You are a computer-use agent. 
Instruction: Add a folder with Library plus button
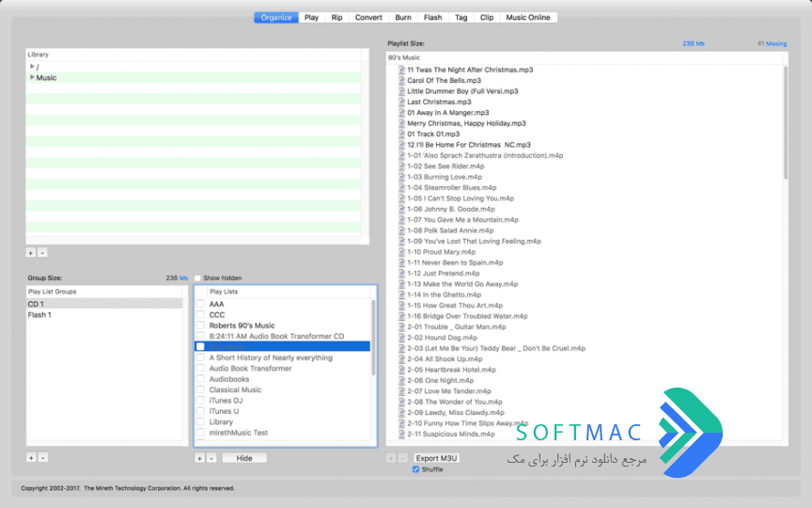31,252
